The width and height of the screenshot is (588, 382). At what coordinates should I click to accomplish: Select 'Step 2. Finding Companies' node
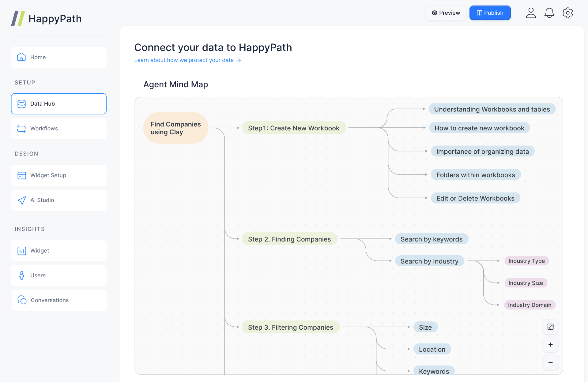[x=289, y=239]
